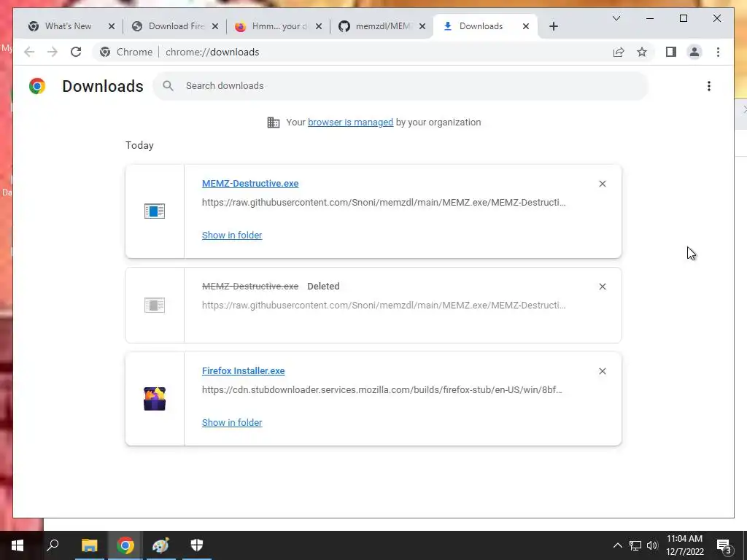The height and width of the screenshot is (560, 747).
Task: Show hidden system tray icons
Action: 617,545
